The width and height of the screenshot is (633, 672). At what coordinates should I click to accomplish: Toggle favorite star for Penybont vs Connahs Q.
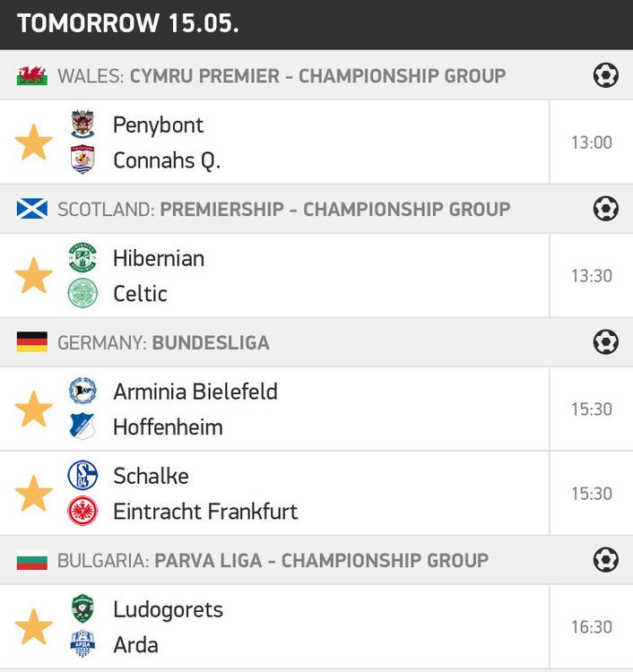[x=34, y=142]
